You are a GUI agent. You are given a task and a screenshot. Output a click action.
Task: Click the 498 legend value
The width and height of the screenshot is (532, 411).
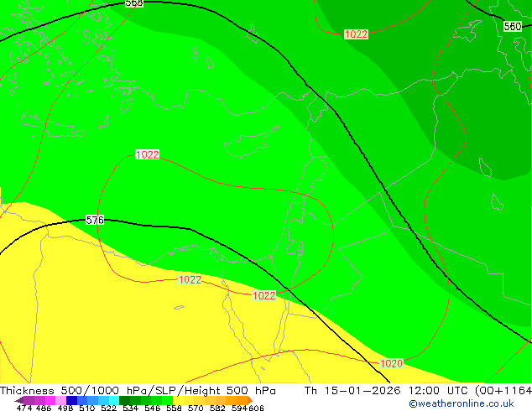[65, 408]
